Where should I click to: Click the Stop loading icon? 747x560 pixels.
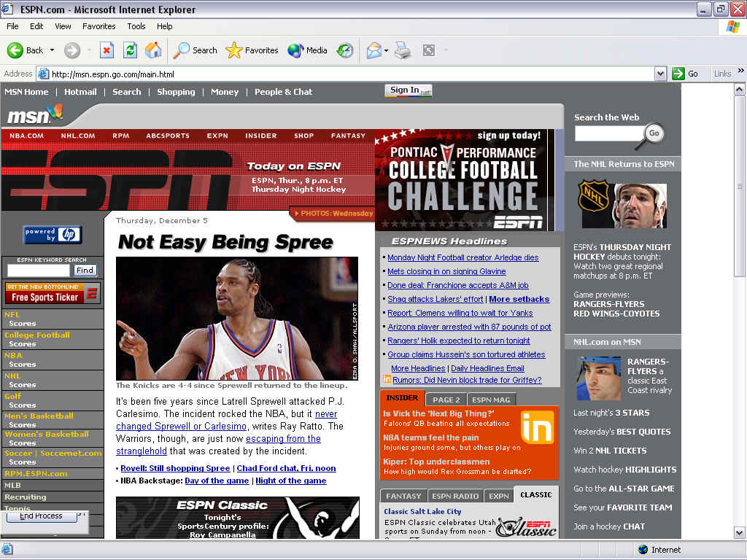click(x=107, y=50)
